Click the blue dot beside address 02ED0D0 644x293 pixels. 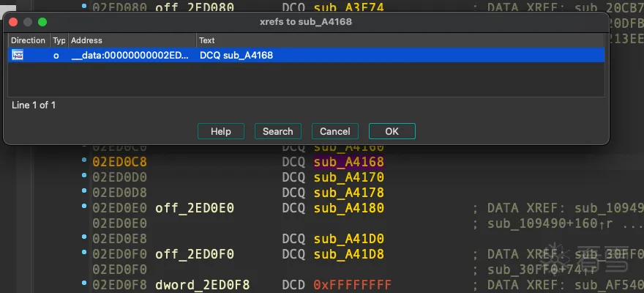pos(85,177)
